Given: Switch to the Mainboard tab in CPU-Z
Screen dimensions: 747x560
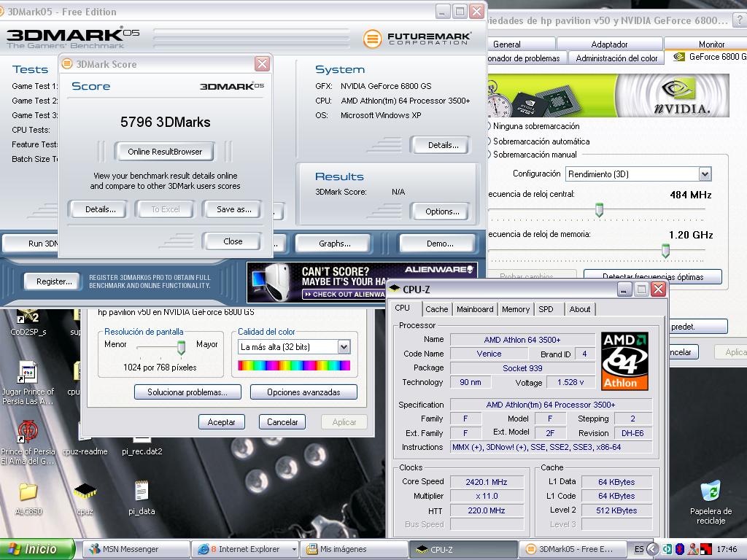Looking at the screenshot, I should click(474, 309).
